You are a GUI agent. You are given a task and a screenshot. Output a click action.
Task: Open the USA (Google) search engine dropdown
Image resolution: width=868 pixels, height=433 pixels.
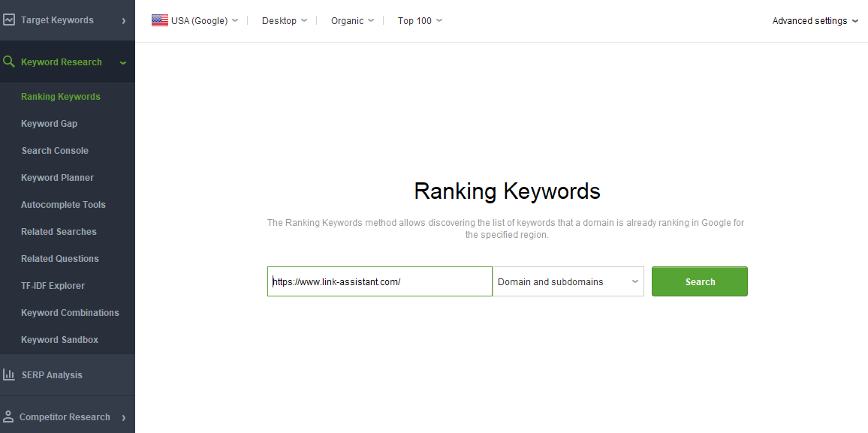(x=195, y=20)
